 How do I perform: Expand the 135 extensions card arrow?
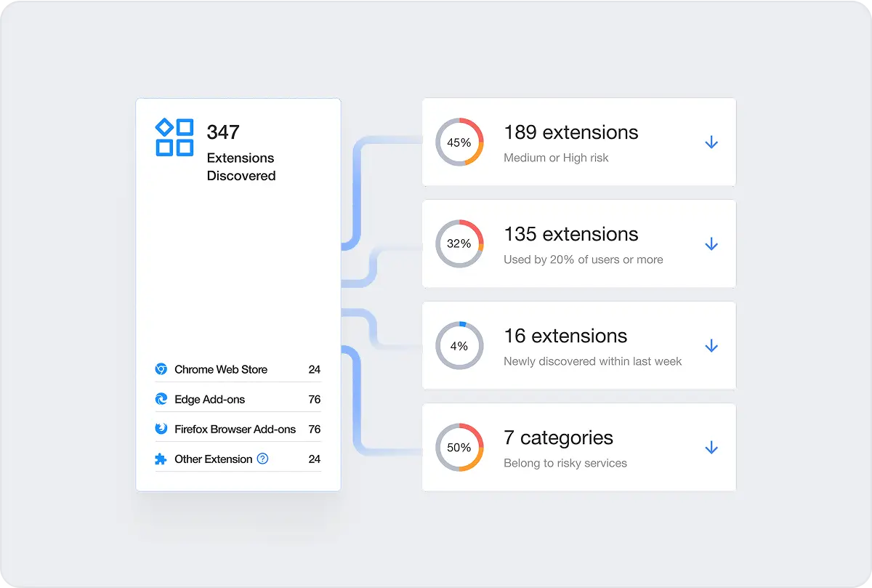[711, 244]
